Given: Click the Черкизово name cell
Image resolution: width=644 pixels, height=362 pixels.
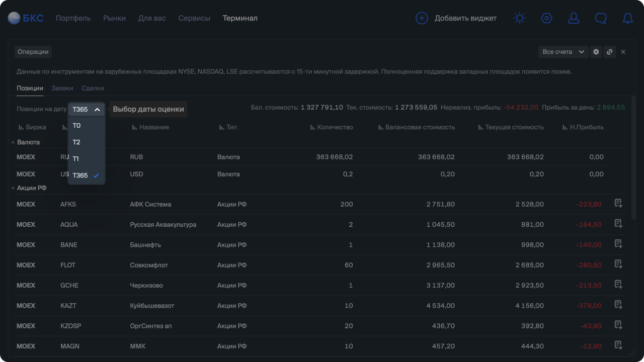Looking at the screenshot, I should click(x=146, y=285).
